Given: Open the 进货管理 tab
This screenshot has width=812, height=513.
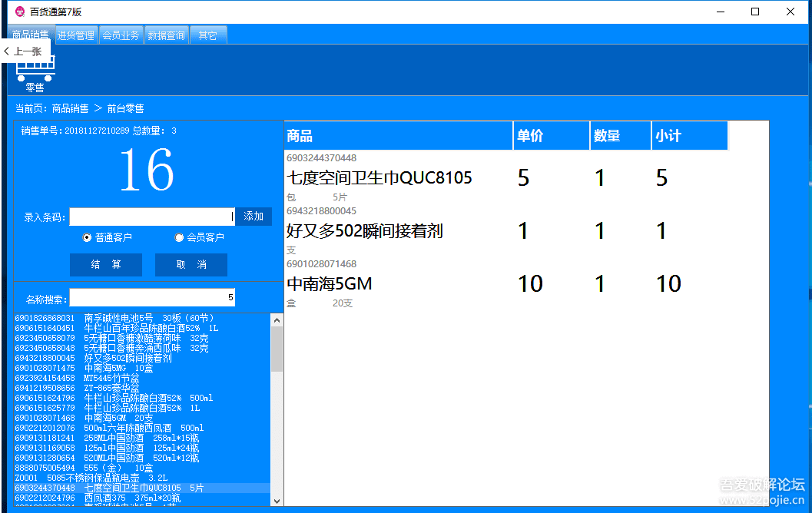Looking at the screenshot, I should point(76,35).
